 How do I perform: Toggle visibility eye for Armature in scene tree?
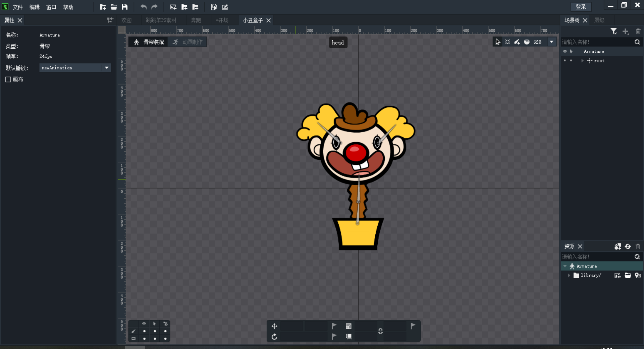pyautogui.click(x=565, y=51)
